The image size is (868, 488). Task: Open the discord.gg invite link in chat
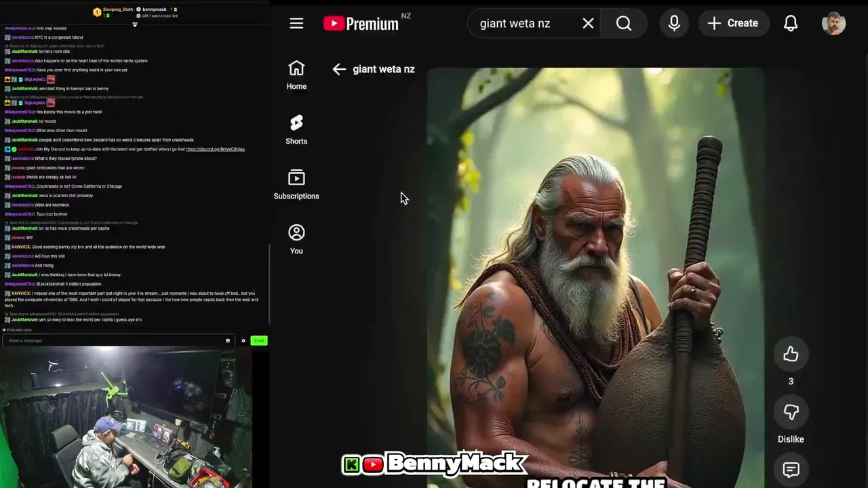click(x=215, y=149)
